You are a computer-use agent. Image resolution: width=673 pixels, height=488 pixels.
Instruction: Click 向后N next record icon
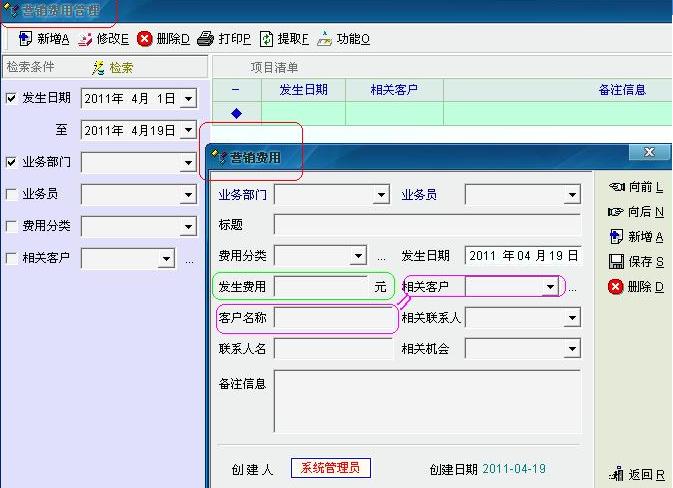coord(616,212)
